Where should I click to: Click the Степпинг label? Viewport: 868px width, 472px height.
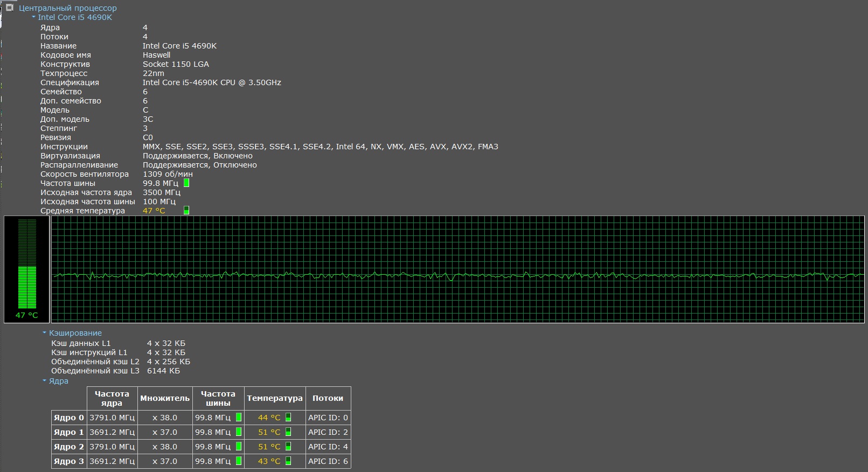59,128
